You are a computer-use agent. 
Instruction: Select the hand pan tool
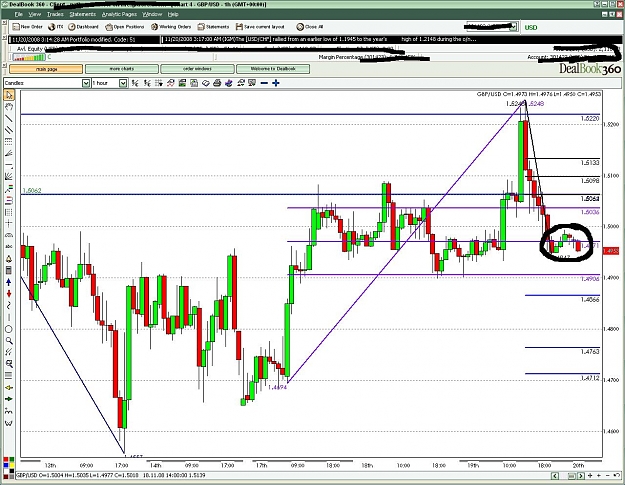pyautogui.click(x=9, y=106)
